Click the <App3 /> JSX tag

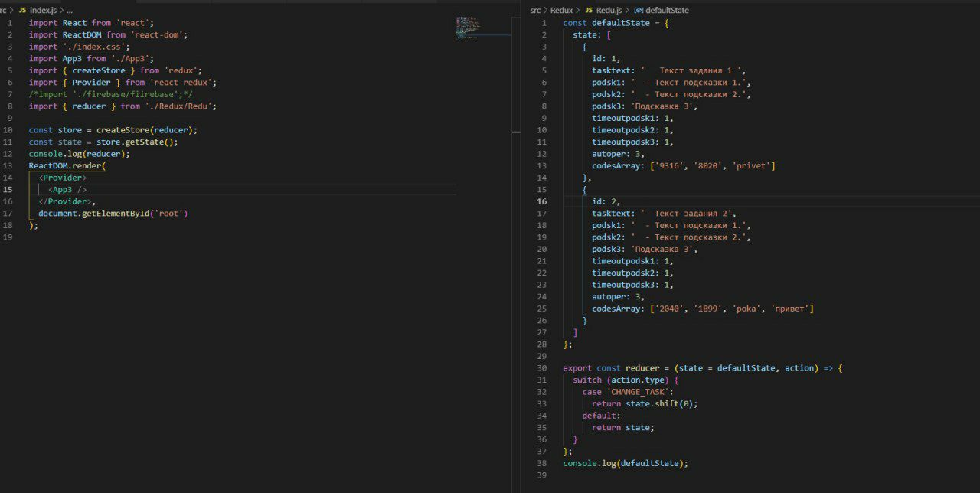[67, 189]
